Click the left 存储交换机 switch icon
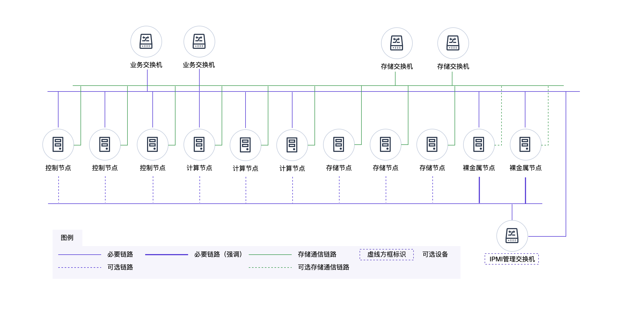 coord(397,43)
